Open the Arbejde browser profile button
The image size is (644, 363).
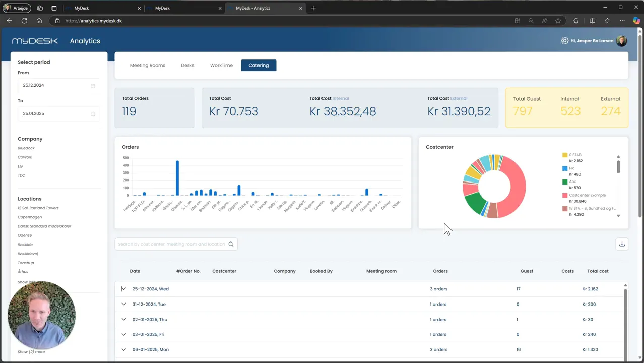[x=17, y=8]
